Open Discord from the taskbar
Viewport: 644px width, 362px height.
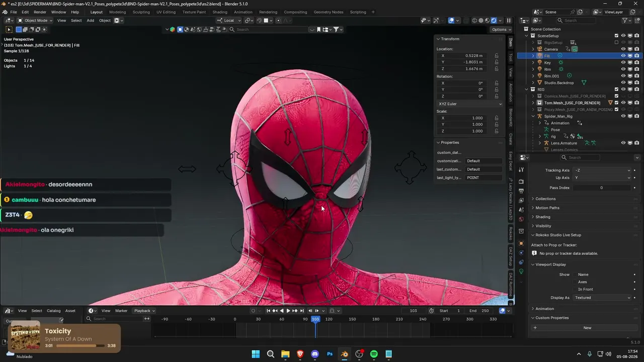(315, 354)
